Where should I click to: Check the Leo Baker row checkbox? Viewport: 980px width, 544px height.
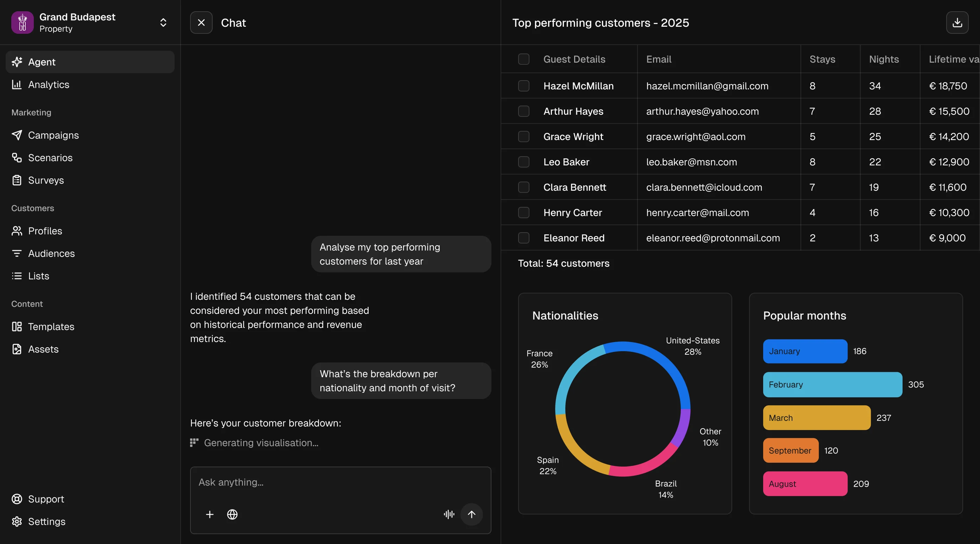coord(523,162)
